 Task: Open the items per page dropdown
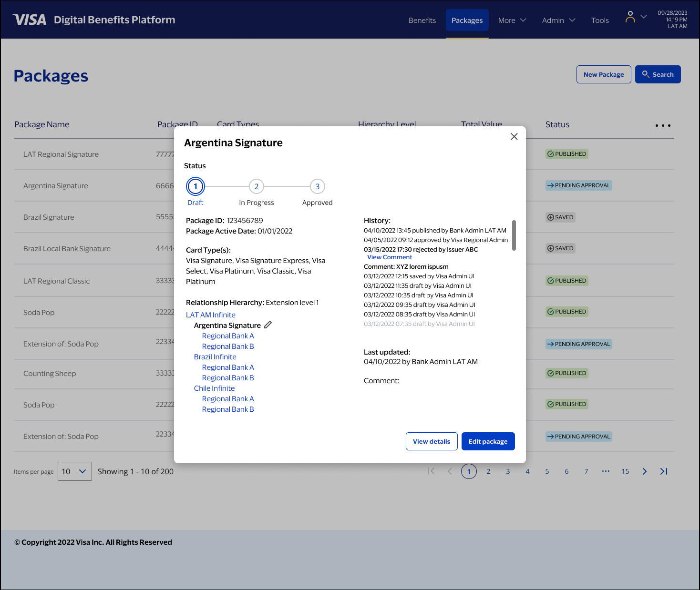point(74,471)
